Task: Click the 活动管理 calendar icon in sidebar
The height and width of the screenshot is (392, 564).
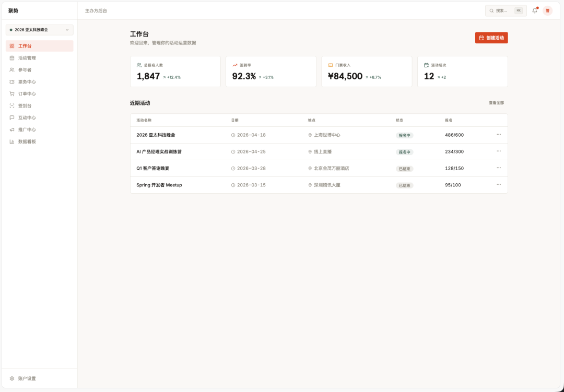Action: (x=12, y=58)
